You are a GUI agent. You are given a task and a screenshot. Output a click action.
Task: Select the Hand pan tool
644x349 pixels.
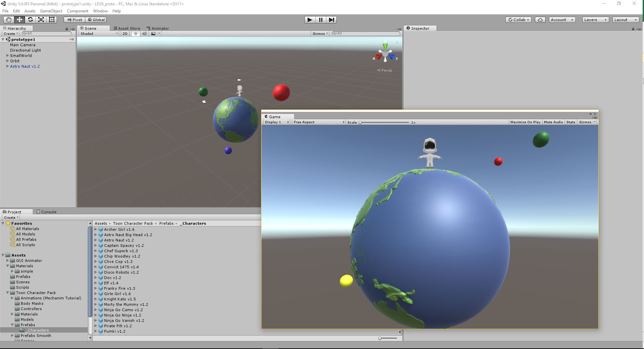click(8, 19)
